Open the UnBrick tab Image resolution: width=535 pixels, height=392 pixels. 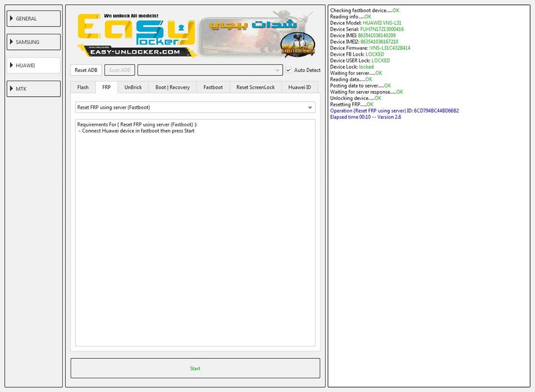[133, 88]
